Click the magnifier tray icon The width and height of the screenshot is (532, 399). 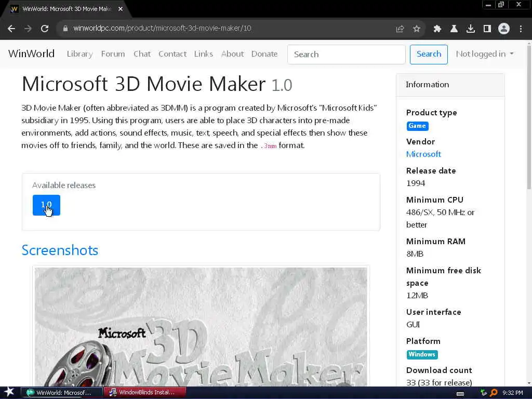click(x=494, y=393)
